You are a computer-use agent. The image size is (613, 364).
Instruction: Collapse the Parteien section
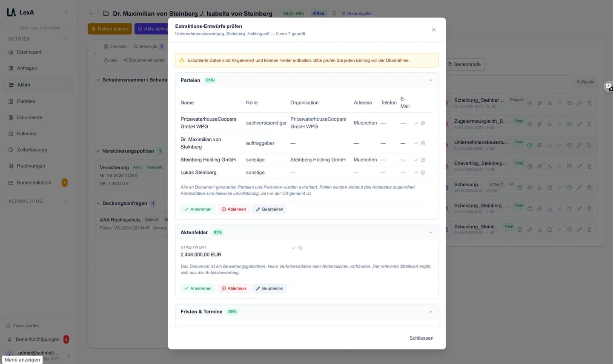tap(430, 80)
